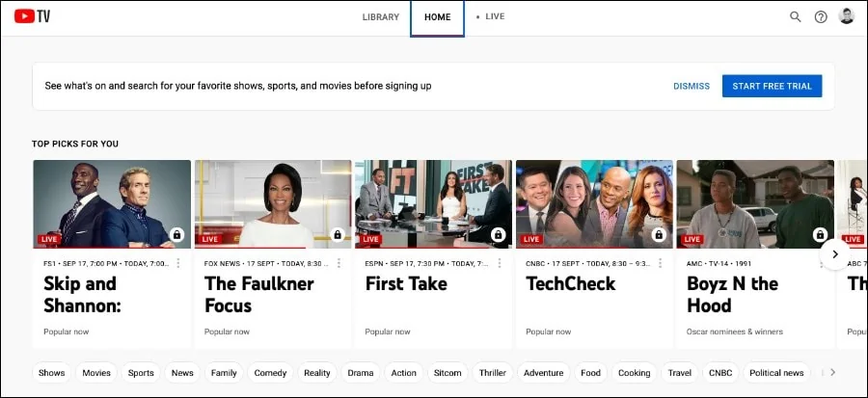Click the FS1 Sep 17 schedule text

[106, 264]
